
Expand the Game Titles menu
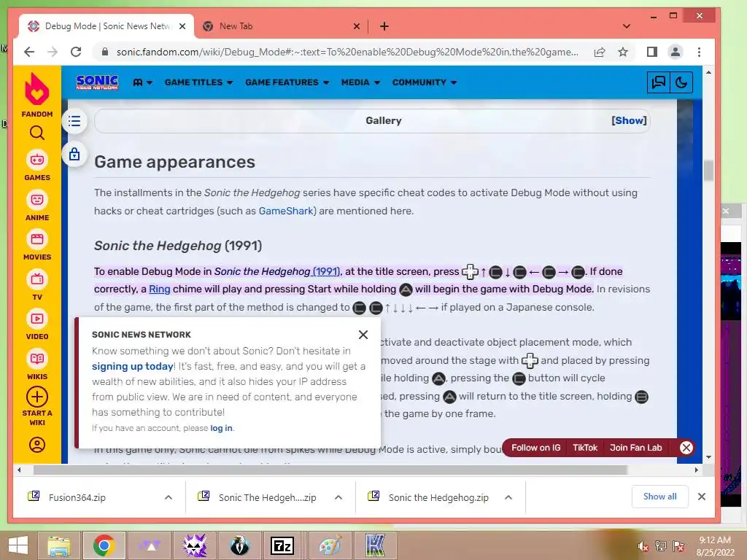[198, 82]
